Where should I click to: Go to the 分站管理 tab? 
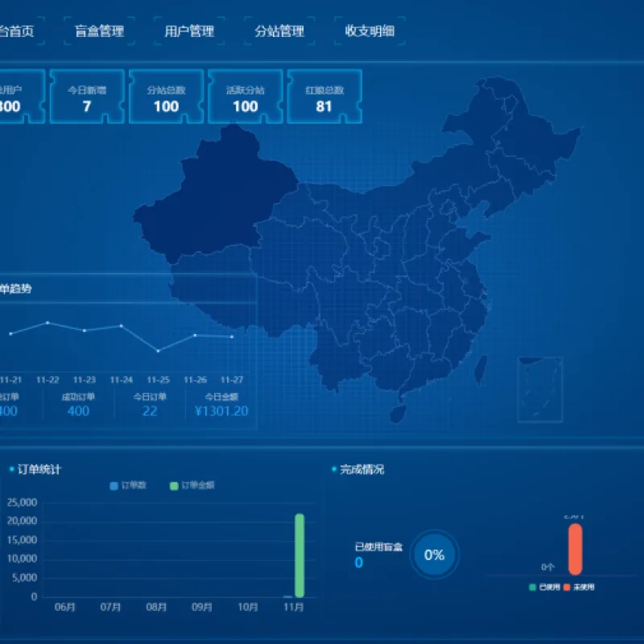[279, 31]
